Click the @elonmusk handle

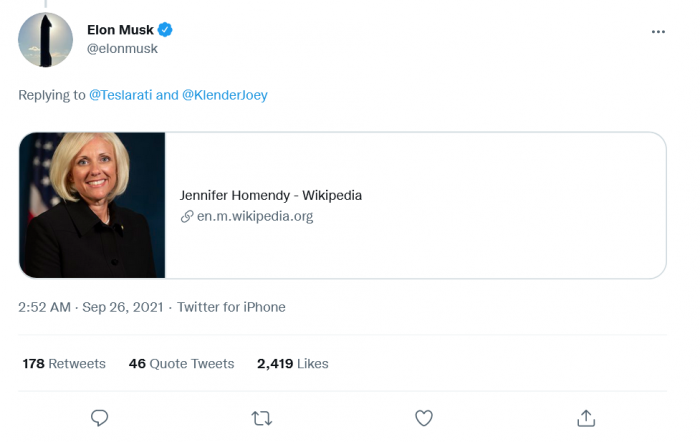tap(123, 49)
